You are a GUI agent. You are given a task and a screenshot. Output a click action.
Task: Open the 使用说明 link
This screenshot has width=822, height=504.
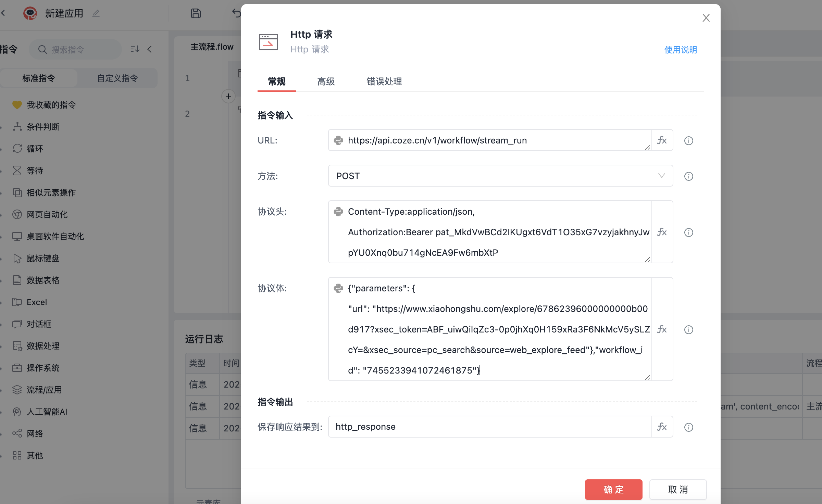(680, 50)
